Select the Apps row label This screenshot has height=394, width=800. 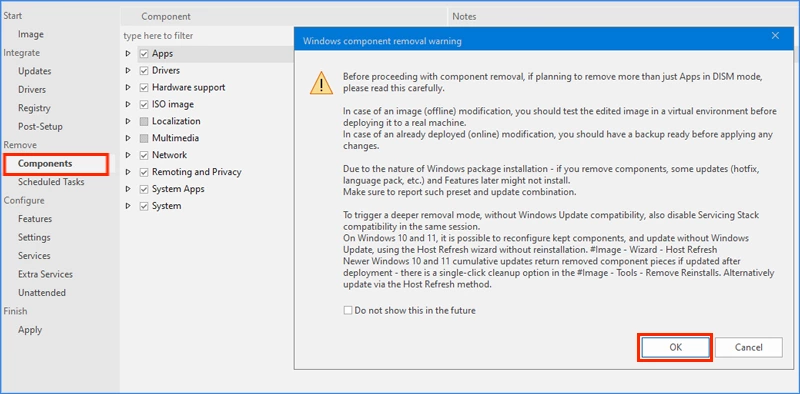tap(162, 54)
